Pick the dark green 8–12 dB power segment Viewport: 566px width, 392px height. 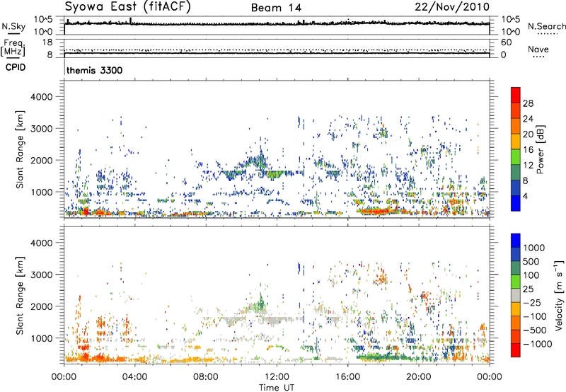click(516, 173)
